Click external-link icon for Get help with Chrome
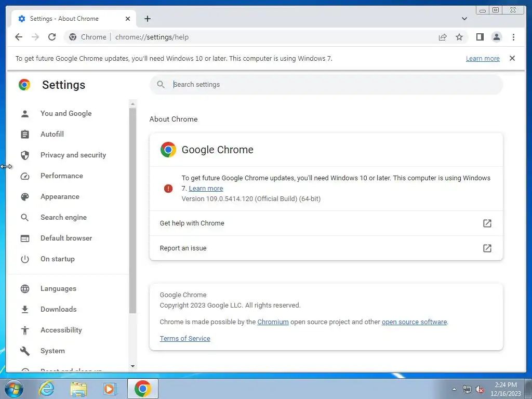Image resolution: width=532 pixels, height=399 pixels. (487, 223)
